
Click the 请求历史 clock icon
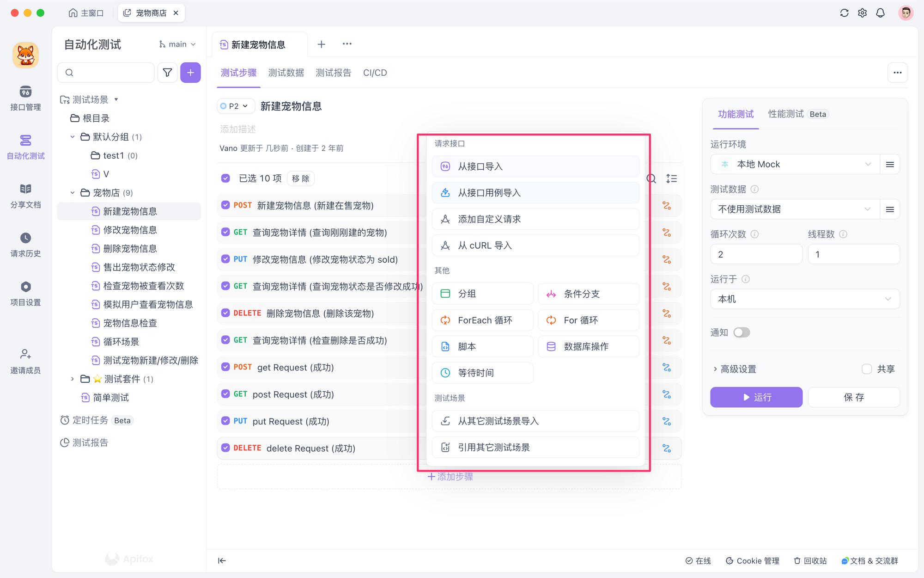point(25,238)
